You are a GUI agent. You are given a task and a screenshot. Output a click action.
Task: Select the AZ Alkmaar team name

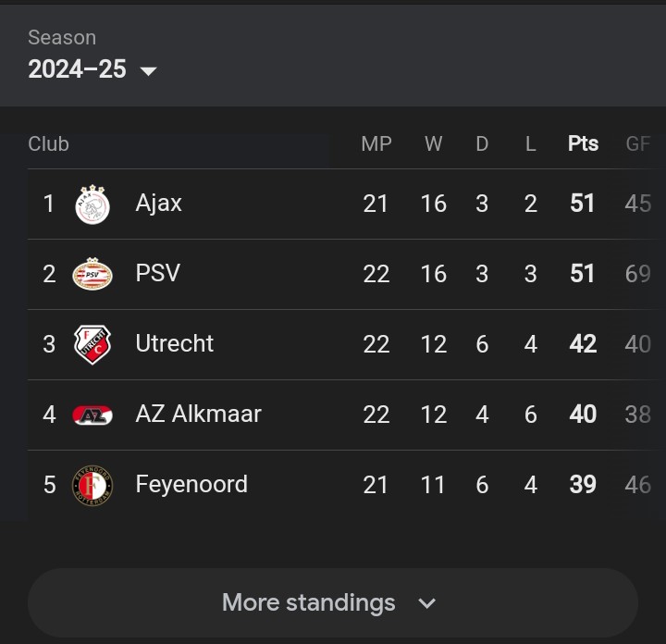198,414
